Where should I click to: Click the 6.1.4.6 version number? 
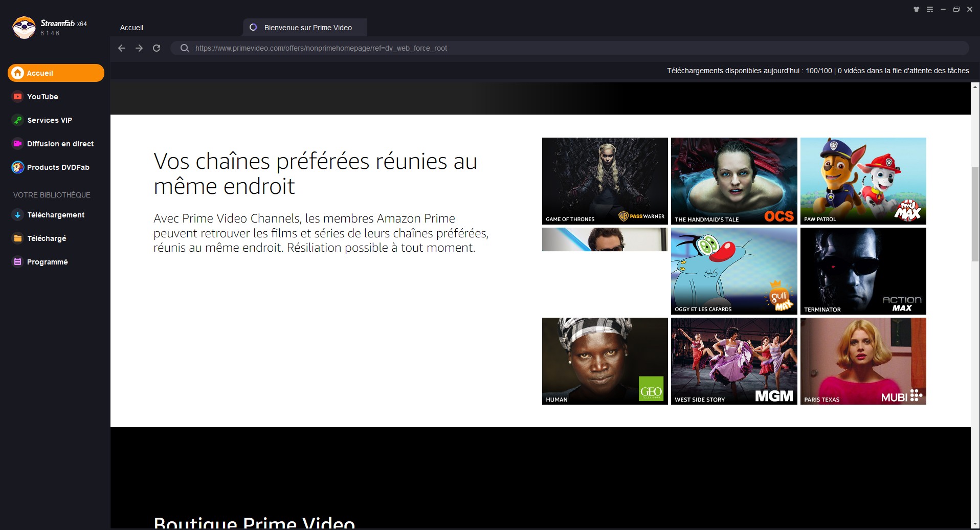(x=50, y=33)
